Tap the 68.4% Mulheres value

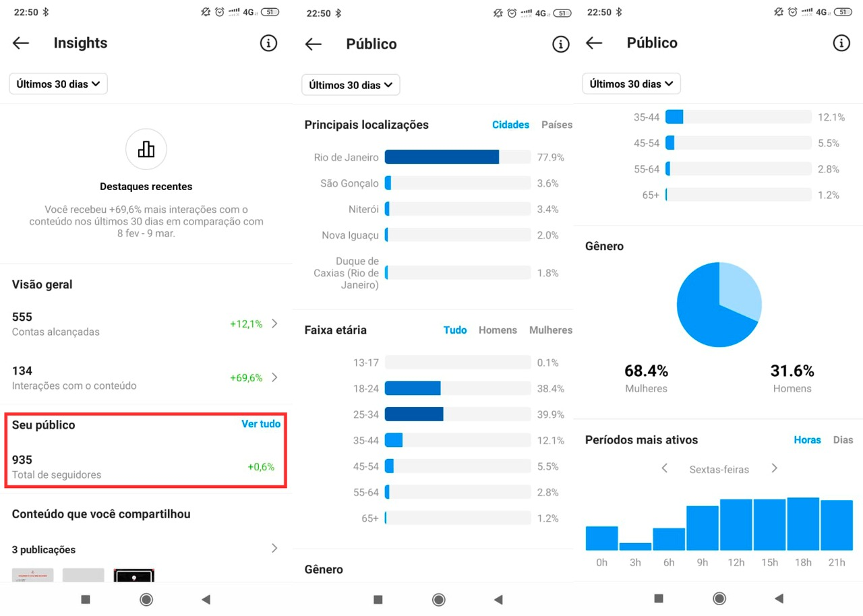[646, 371]
